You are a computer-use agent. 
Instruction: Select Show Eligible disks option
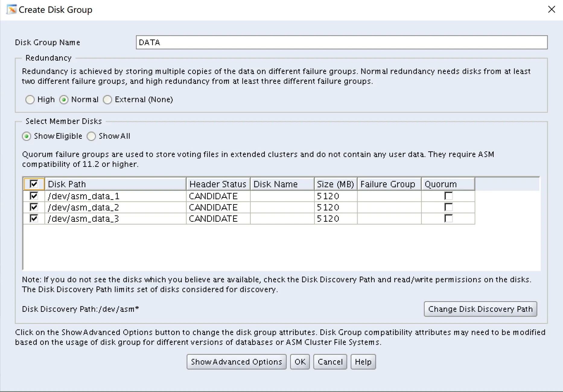(27, 136)
